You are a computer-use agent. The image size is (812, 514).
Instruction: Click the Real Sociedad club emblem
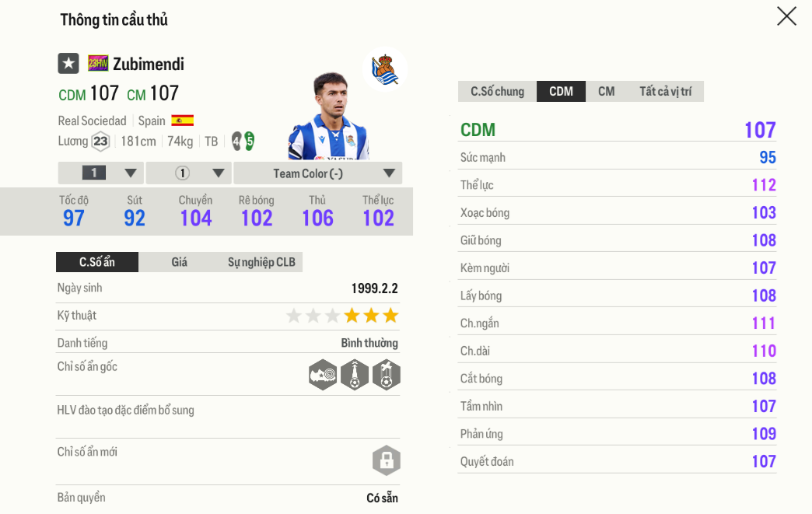384,69
